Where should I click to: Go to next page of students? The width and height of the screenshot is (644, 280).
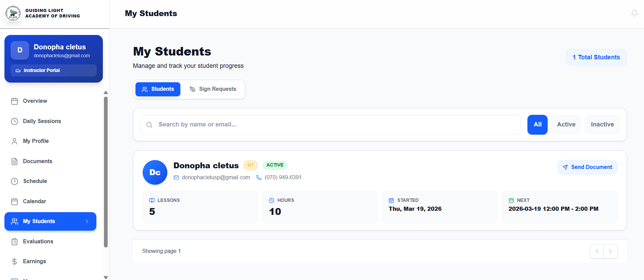tap(610, 251)
